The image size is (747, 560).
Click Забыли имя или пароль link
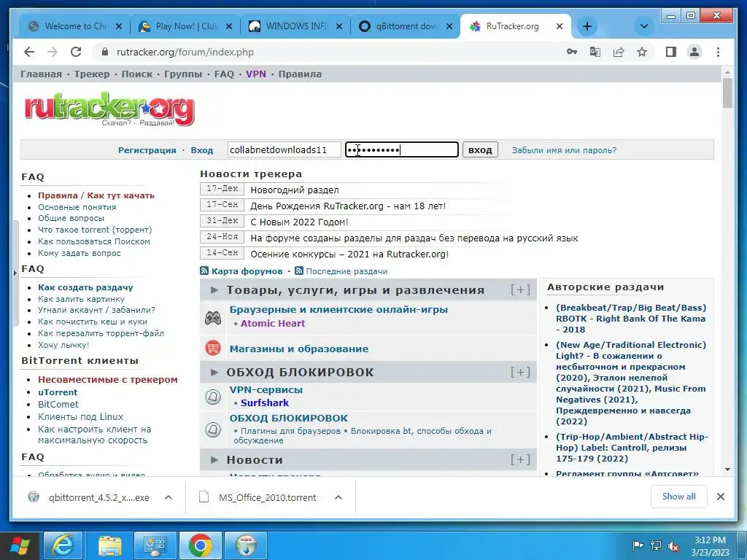pyautogui.click(x=564, y=150)
